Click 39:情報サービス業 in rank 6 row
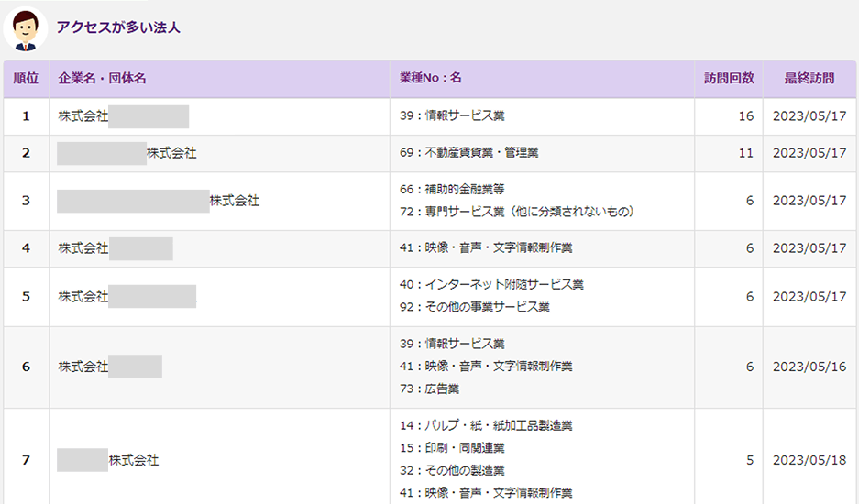859x504 pixels. point(452,344)
